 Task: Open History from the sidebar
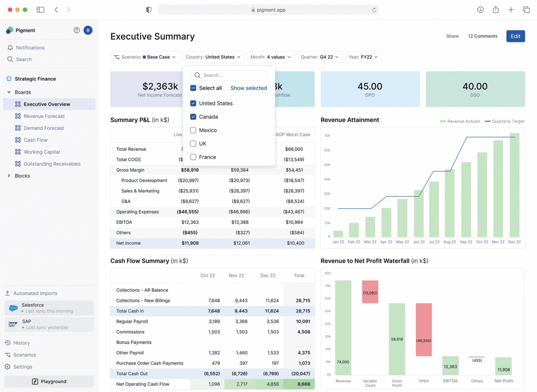21,343
